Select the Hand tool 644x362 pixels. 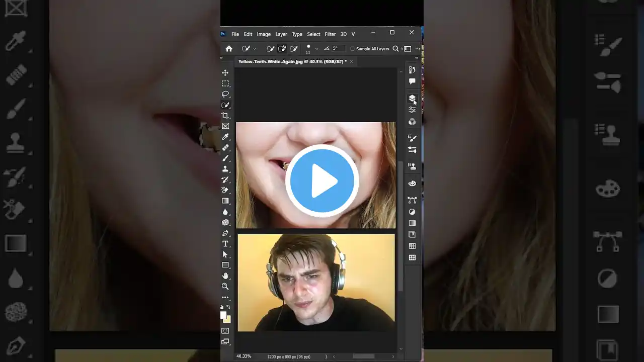click(225, 276)
